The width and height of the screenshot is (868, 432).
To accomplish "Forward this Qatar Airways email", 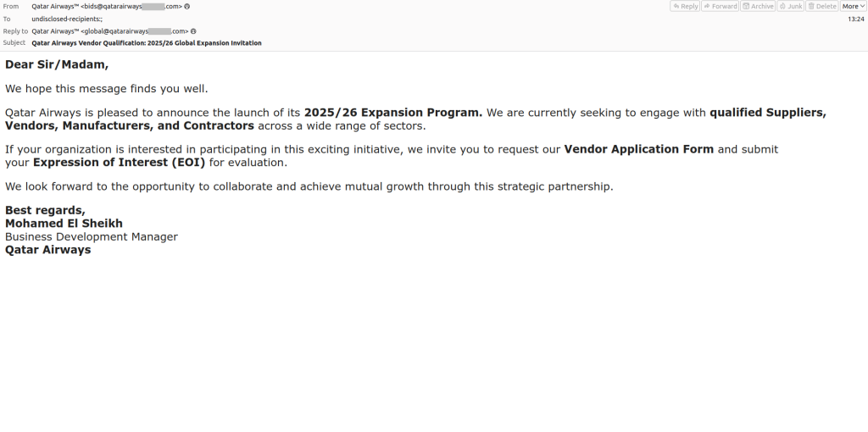I will (720, 6).
